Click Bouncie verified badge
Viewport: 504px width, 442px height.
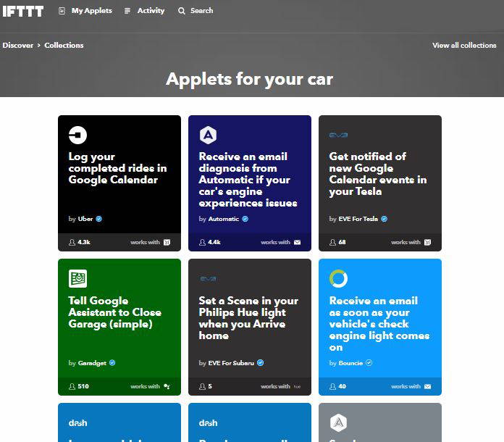click(369, 363)
